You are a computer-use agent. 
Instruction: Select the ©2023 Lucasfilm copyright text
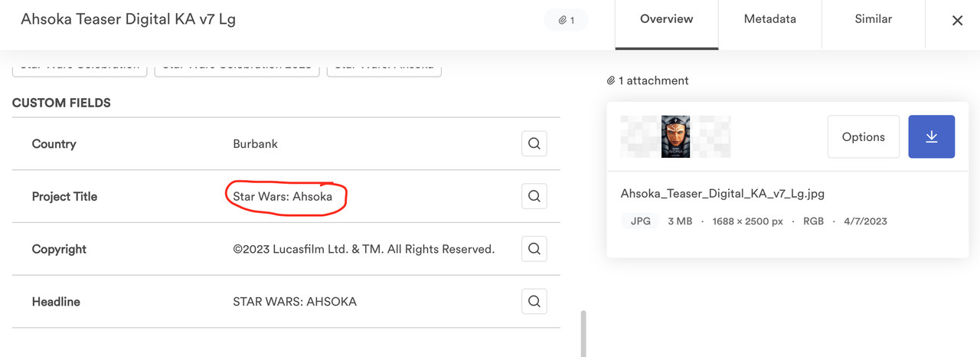pyautogui.click(x=364, y=249)
